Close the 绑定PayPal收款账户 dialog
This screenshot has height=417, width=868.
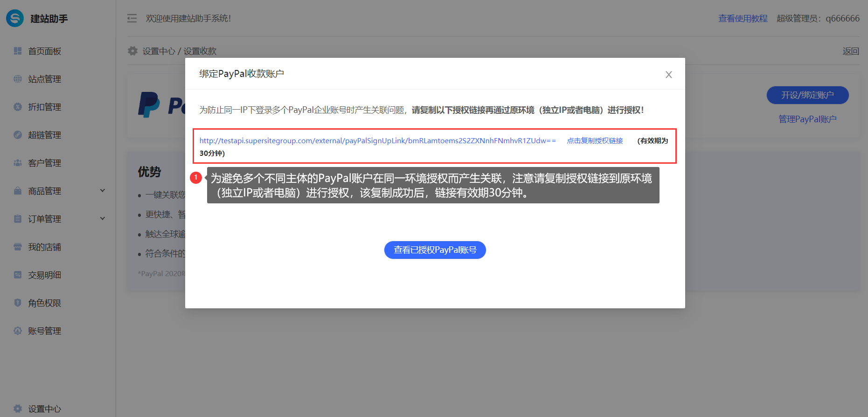[668, 75]
